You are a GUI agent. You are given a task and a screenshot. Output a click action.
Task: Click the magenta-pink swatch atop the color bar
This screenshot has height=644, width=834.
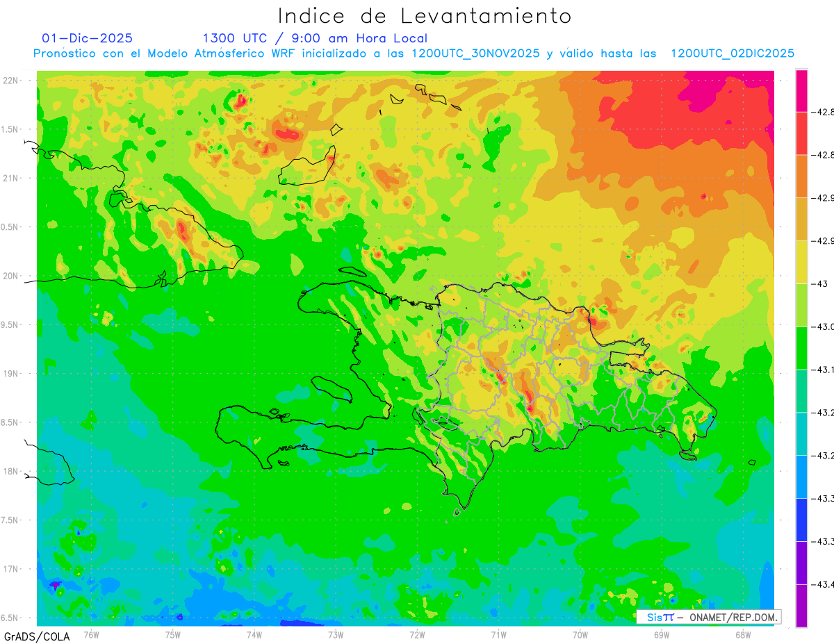coord(801,90)
